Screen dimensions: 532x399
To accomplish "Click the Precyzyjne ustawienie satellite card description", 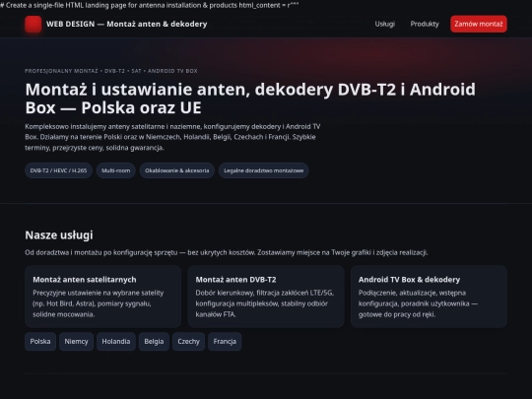I will pyautogui.click(x=99, y=303).
